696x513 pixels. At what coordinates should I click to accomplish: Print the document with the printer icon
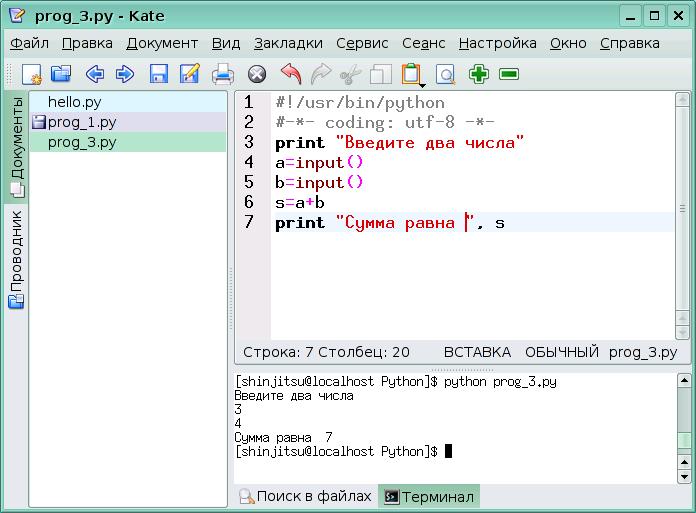point(222,74)
